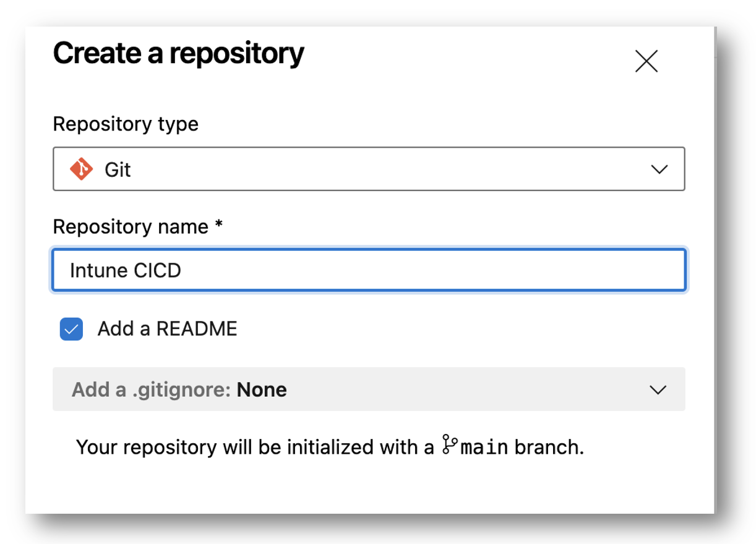Click the Add a README label
Image resolution: width=756 pixels, height=544 pixels.
167,329
